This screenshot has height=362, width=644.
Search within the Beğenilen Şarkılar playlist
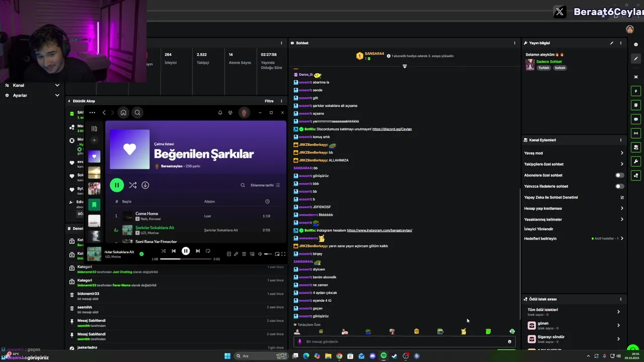point(243,185)
